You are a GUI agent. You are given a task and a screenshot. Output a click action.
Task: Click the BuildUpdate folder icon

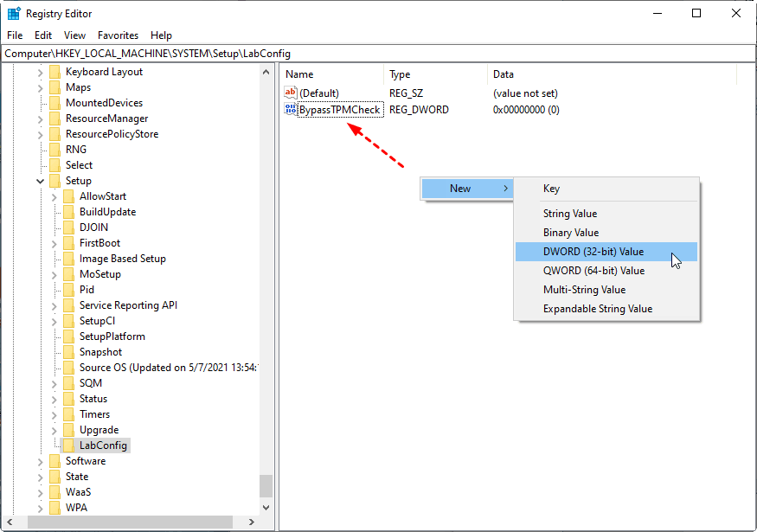tap(69, 212)
